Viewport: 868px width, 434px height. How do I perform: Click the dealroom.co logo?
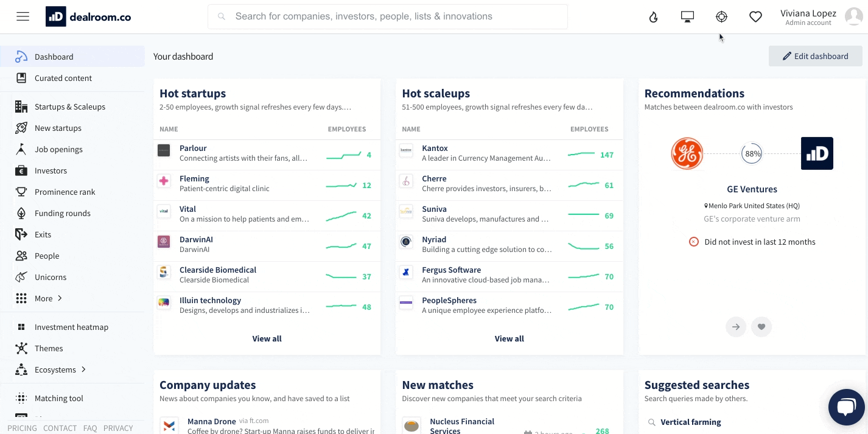click(88, 16)
